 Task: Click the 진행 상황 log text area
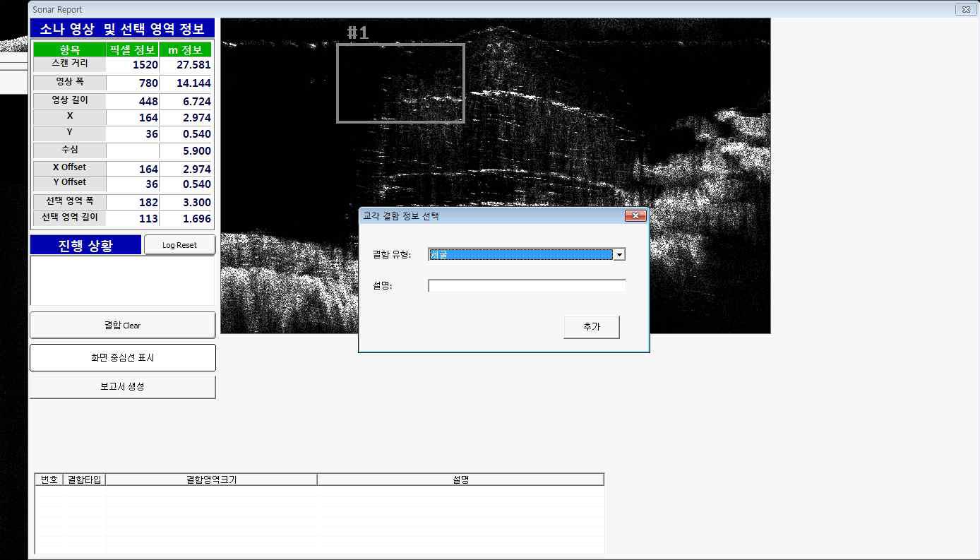click(122, 280)
